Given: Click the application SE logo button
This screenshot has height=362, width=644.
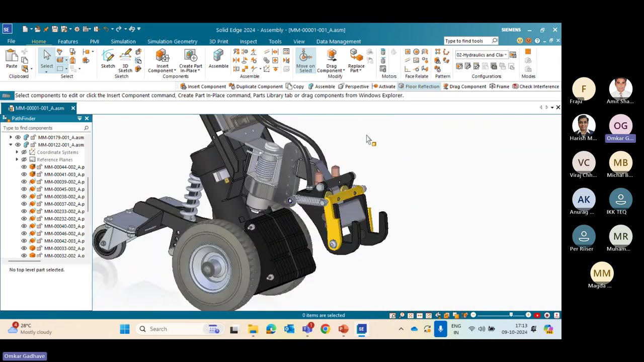Looking at the screenshot, I should click(7, 29).
